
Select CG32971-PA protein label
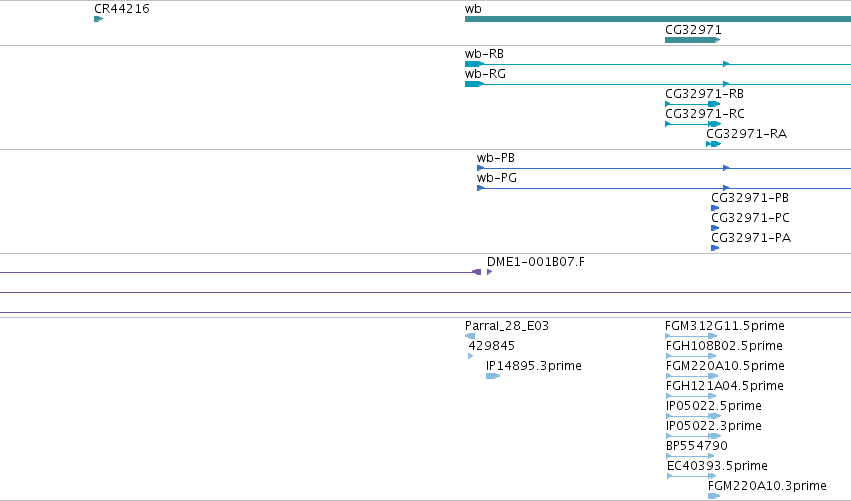tap(751, 238)
